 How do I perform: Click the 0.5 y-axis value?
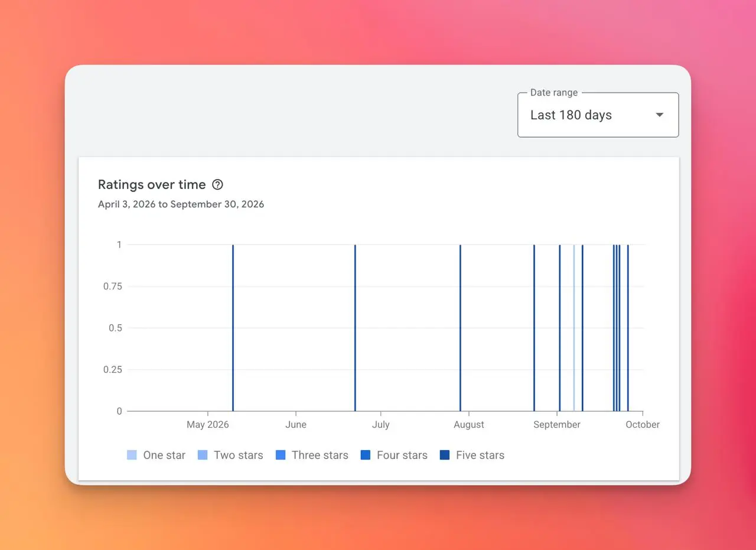tap(115, 328)
